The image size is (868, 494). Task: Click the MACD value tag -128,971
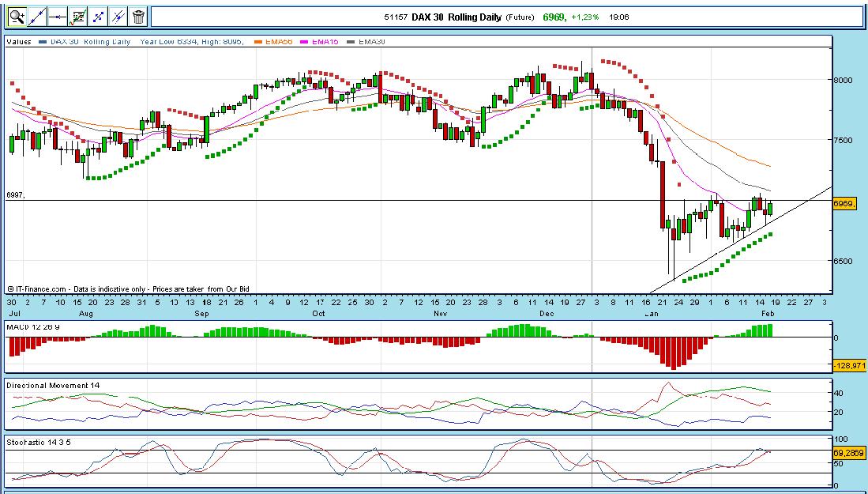849,365
